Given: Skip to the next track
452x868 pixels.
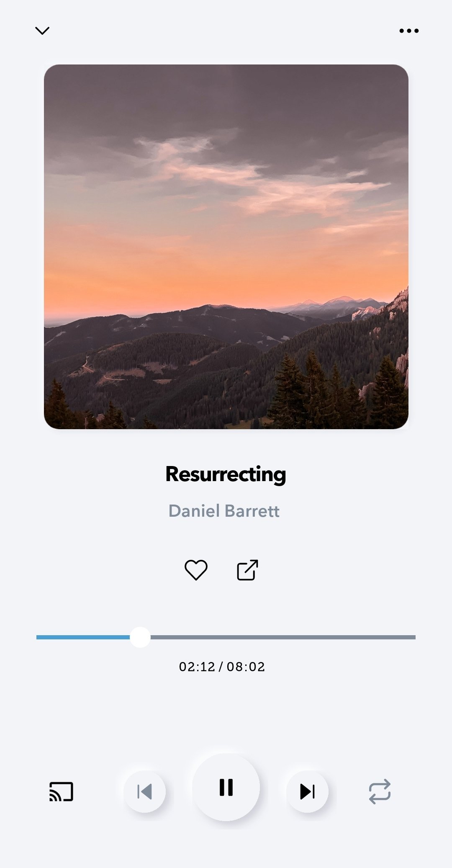Looking at the screenshot, I should coord(308,792).
